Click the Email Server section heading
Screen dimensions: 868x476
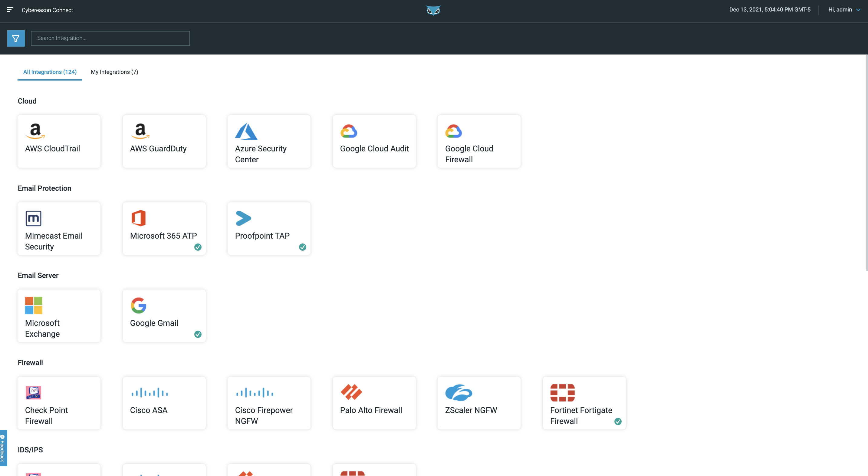coord(38,276)
